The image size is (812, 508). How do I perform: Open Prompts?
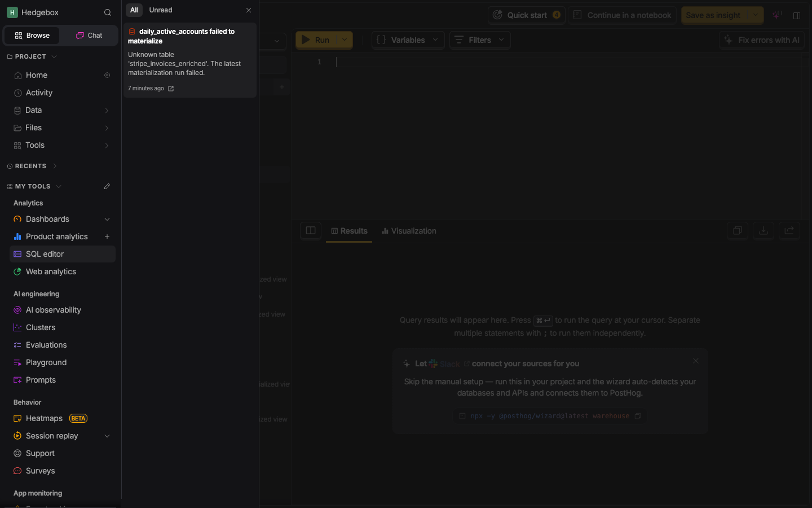pyautogui.click(x=41, y=380)
